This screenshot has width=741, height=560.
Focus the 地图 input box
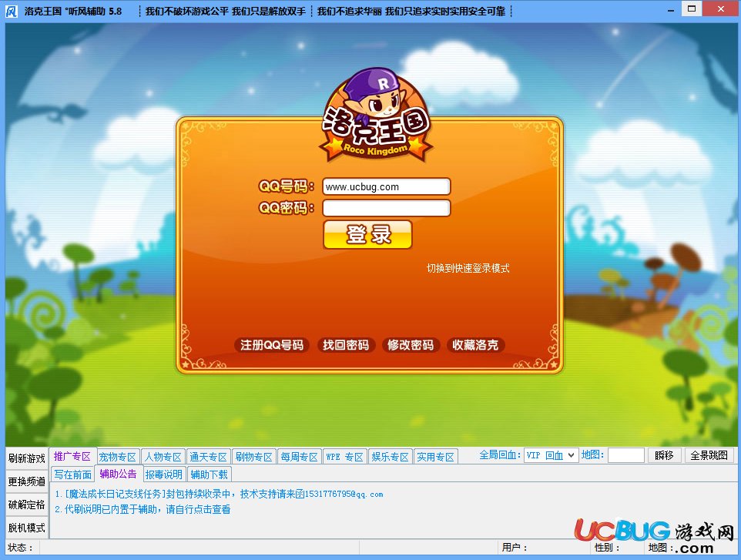pos(626,455)
